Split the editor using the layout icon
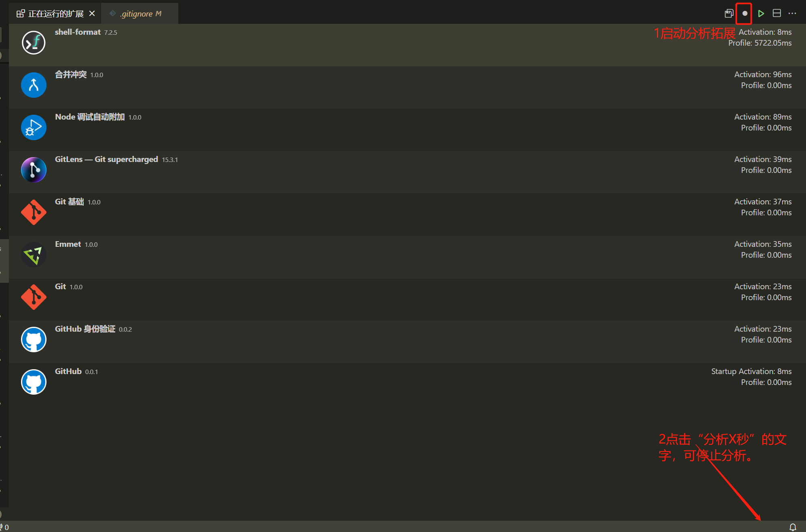806x532 pixels. pyautogui.click(x=776, y=13)
